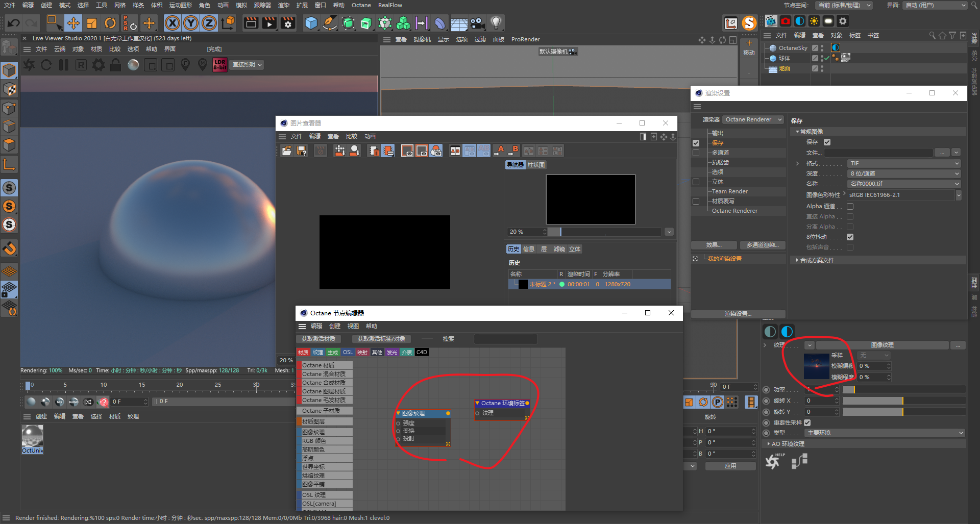980x524 pixels.
Task: Click 获取激活材质 button
Action: tap(318, 339)
